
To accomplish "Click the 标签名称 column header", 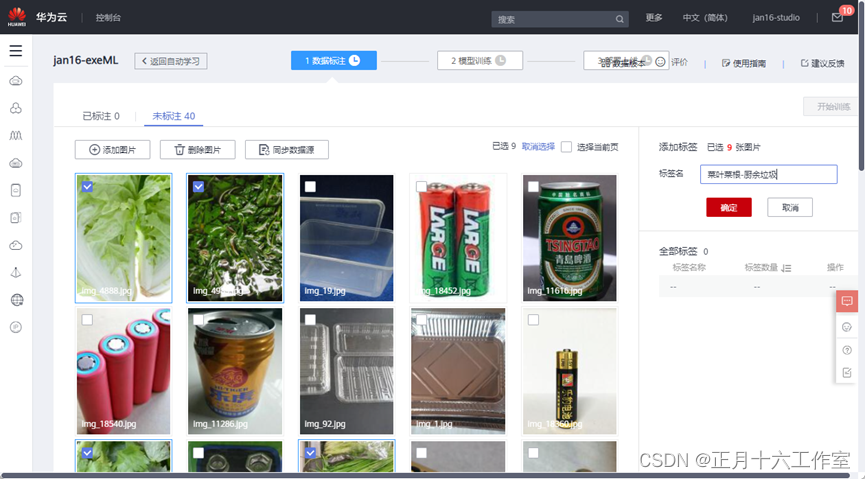I will (689, 268).
